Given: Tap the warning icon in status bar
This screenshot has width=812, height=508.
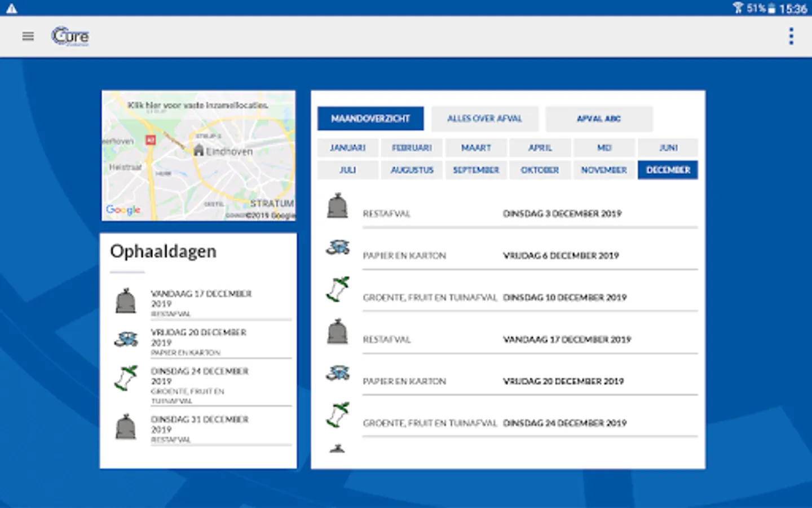Looking at the screenshot, I should pos(11,8).
